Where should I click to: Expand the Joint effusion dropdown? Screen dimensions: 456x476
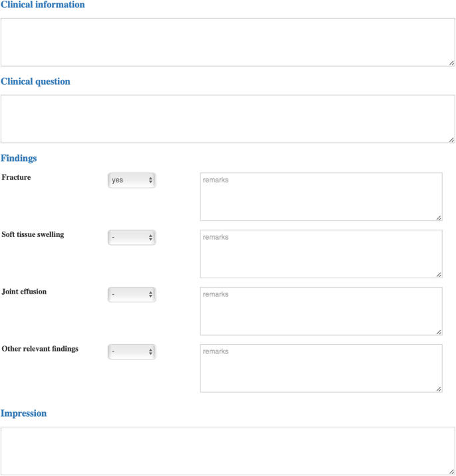(x=132, y=294)
